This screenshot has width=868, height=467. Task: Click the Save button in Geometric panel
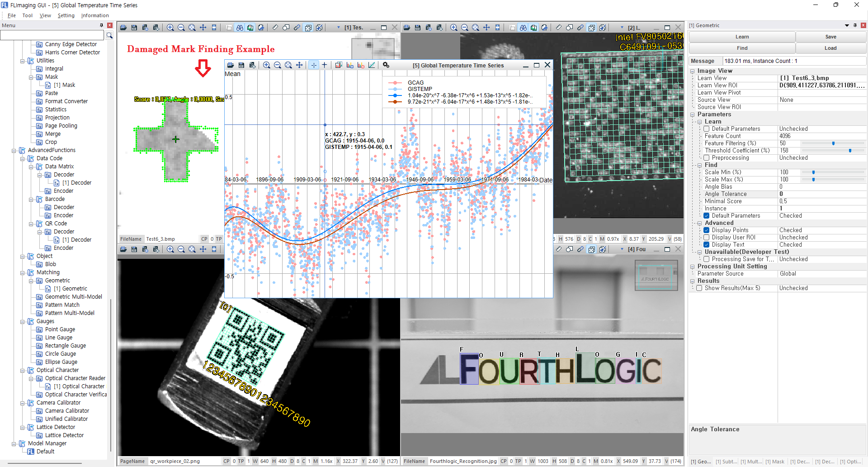[x=830, y=37]
